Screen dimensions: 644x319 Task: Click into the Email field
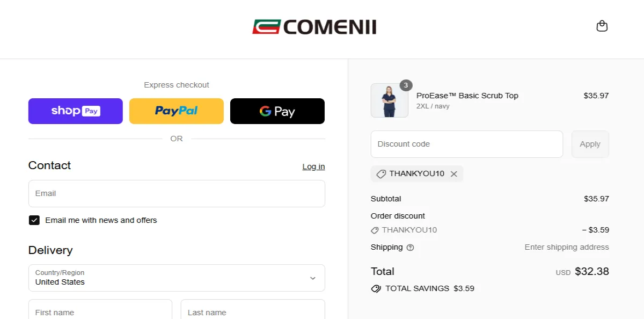pos(177,193)
